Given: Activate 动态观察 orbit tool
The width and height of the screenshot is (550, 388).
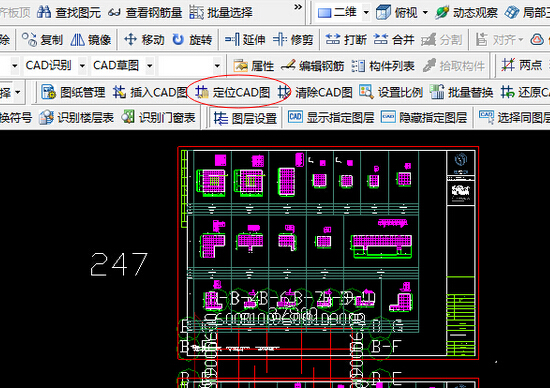Looking at the screenshot, I should (467, 13).
